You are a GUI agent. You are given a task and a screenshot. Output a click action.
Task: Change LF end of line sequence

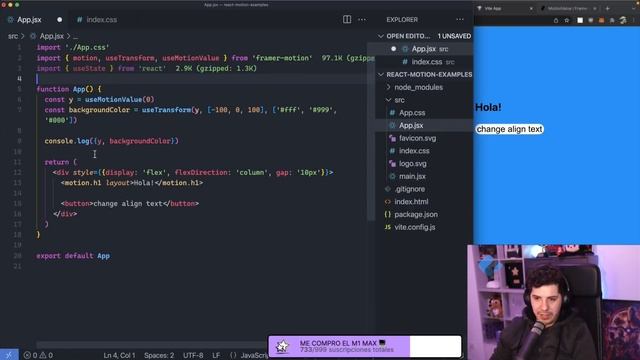point(216,355)
